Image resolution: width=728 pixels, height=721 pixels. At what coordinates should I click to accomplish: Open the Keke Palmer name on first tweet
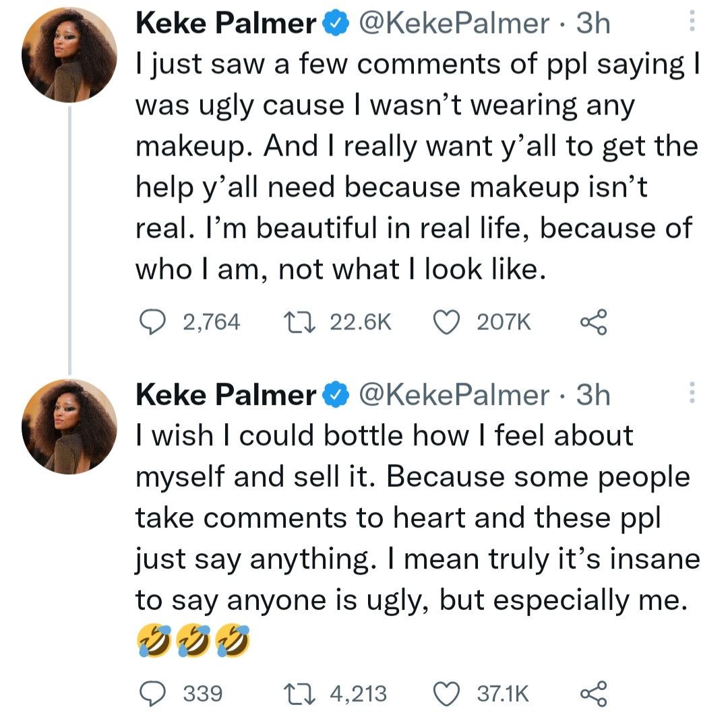pyautogui.click(x=226, y=24)
